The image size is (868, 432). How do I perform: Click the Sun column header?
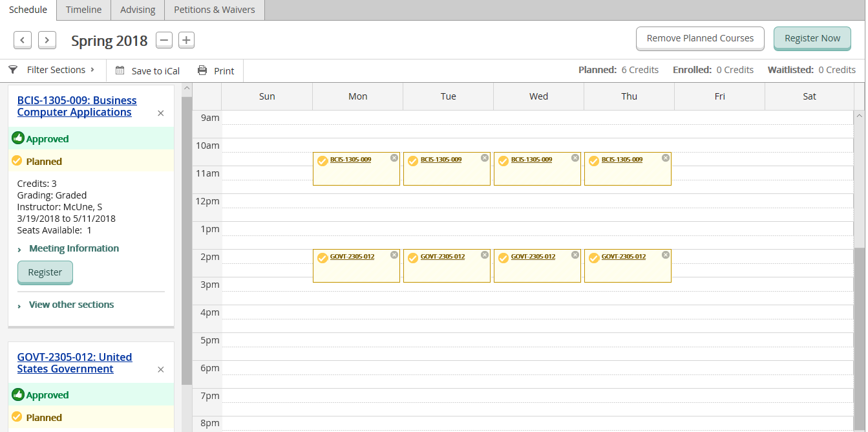pyautogui.click(x=267, y=96)
